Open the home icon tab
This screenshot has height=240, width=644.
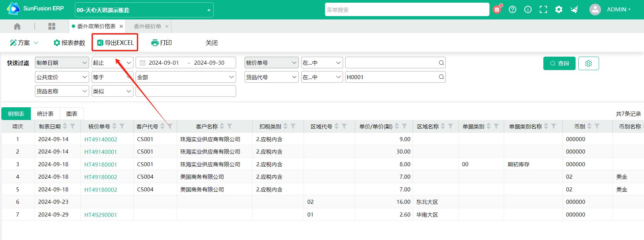coord(17,26)
